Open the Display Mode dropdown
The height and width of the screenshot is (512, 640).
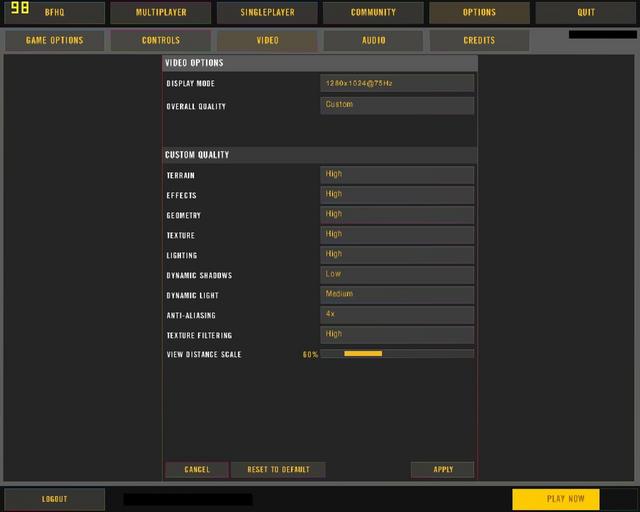397,83
